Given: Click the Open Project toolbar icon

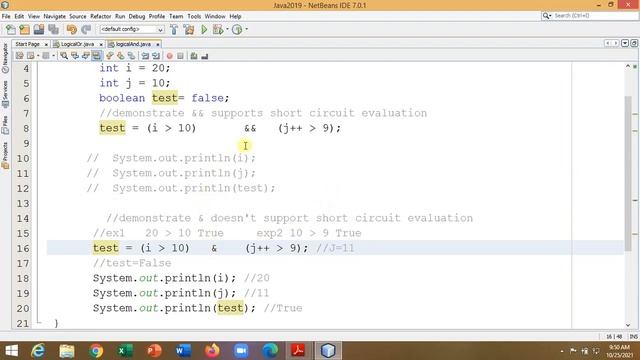Looking at the screenshot, I should pyautogui.click(x=39, y=29).
